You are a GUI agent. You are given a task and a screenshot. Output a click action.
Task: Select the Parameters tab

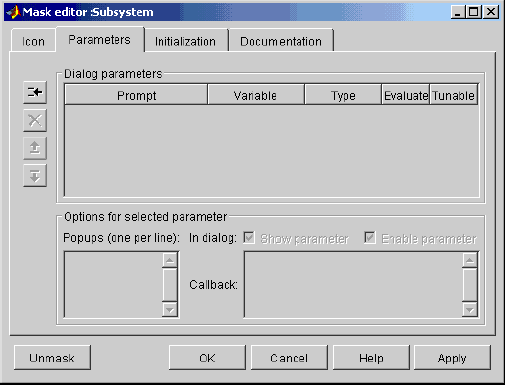point(100,40)
